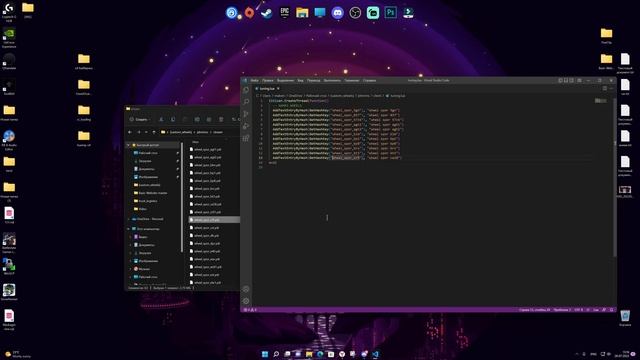Toggle VS Code secondary side bar layout button
The image size is (640, 360).
click(572, 80)
